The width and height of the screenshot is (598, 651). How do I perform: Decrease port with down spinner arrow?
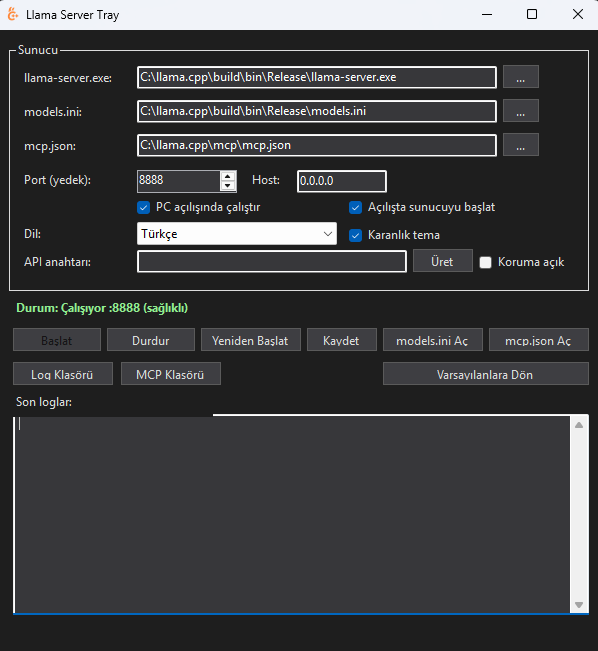[x=228, y=186]
